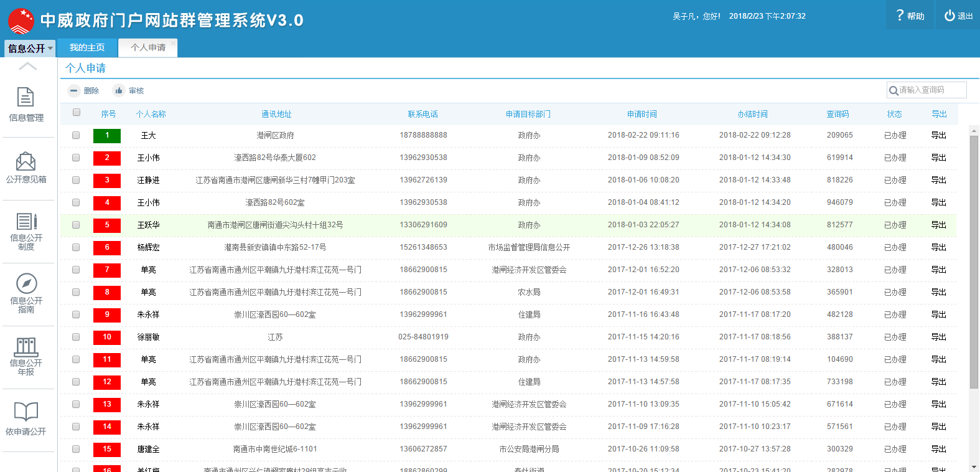
Task: Click the search magnifier icon
Action: [894, 90]
